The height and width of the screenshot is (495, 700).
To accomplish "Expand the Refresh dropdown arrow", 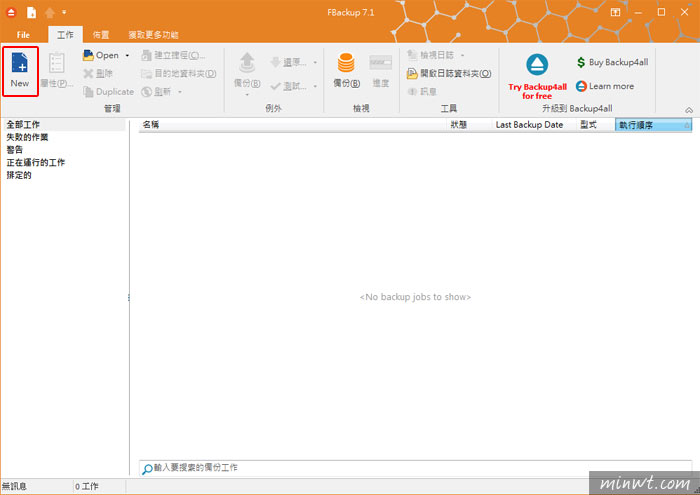I will click(x=180, y=92).
